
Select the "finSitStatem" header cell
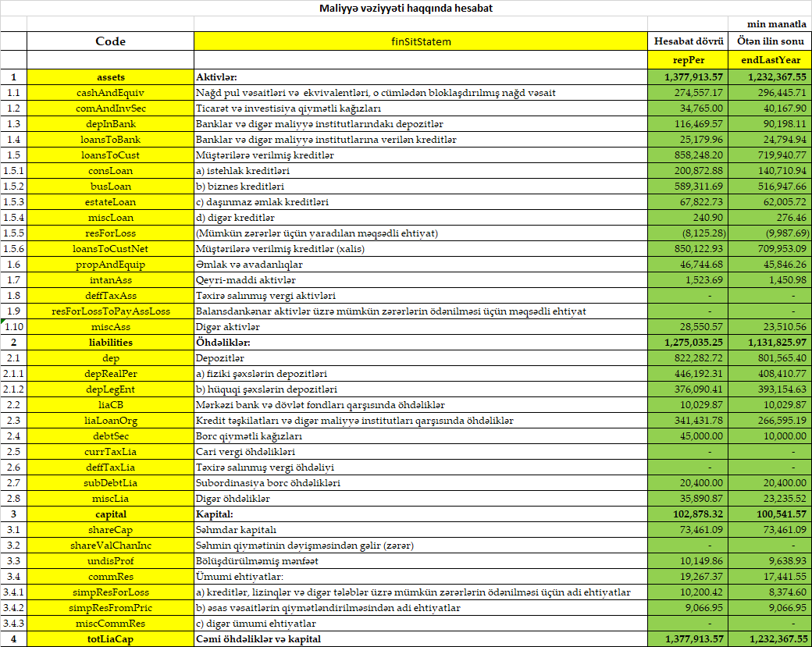click(x=421, y=41)
